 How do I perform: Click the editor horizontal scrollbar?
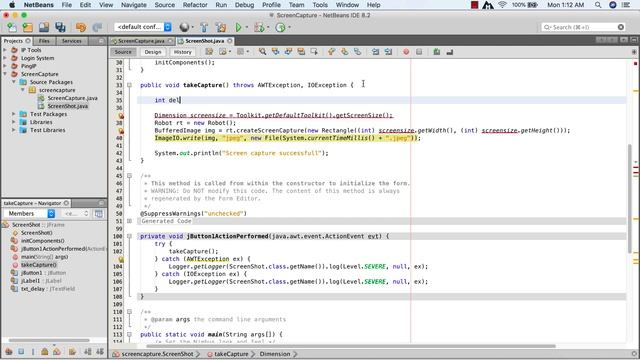[x=351, y=346]
